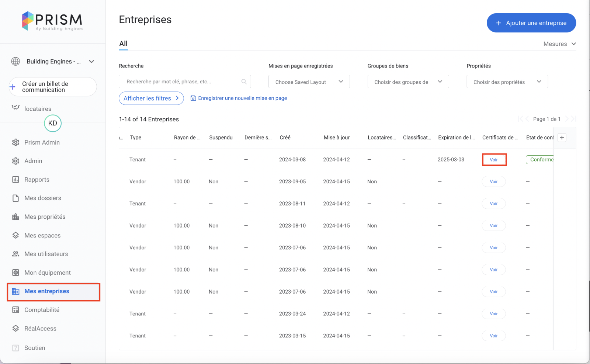The image size is (590, 364).
Task: Click the Prism Admin gear icon
Action: [x=15, y=142]
